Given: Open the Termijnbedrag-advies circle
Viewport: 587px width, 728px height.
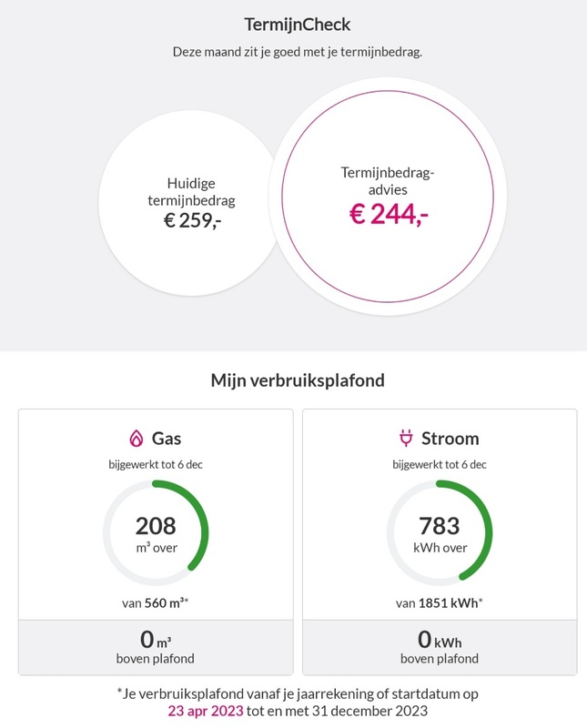Looking at the screenshot, I should 388,197.
